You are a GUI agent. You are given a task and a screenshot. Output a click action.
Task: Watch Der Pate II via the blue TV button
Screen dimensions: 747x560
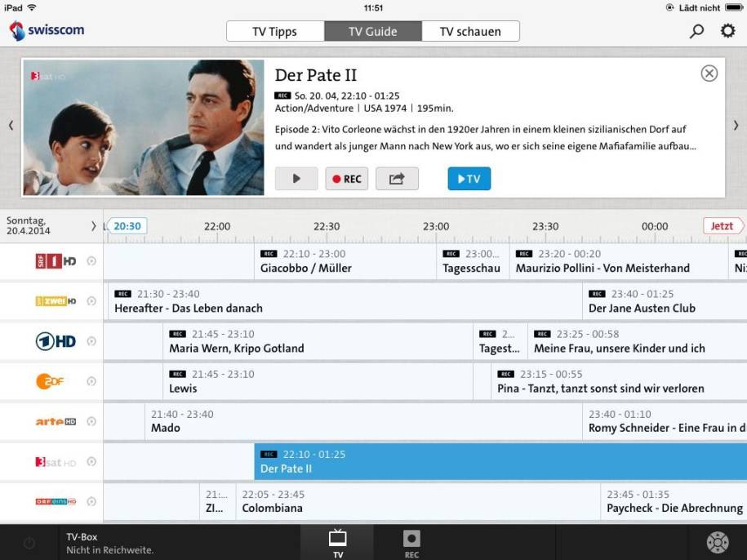click(x=469, y=178)
